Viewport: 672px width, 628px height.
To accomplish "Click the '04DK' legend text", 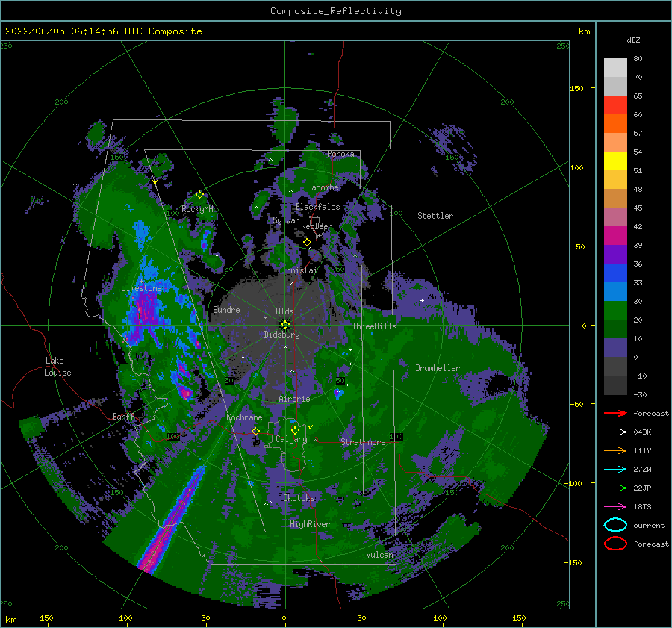I will click(x=642, y=432).
